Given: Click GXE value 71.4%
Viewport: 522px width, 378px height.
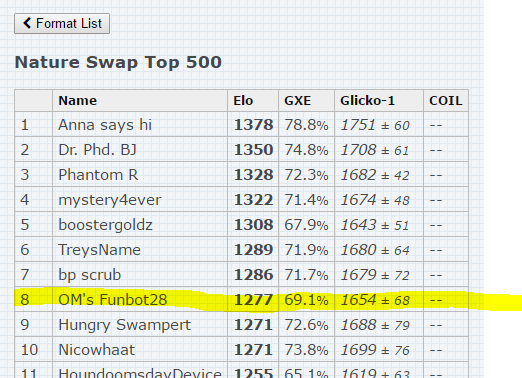Looking at the screenshot, I should [306, 200].
